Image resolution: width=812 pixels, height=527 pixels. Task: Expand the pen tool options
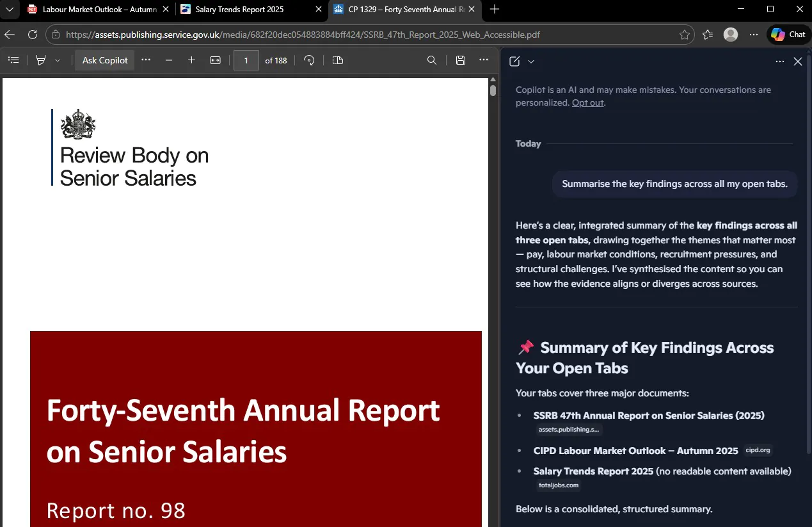(57, 60)
